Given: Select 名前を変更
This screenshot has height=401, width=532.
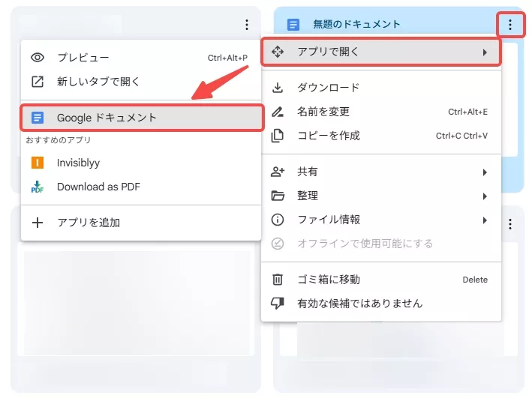Looking at the screenshot, I should pyautogui.click(x=381, y=112).
